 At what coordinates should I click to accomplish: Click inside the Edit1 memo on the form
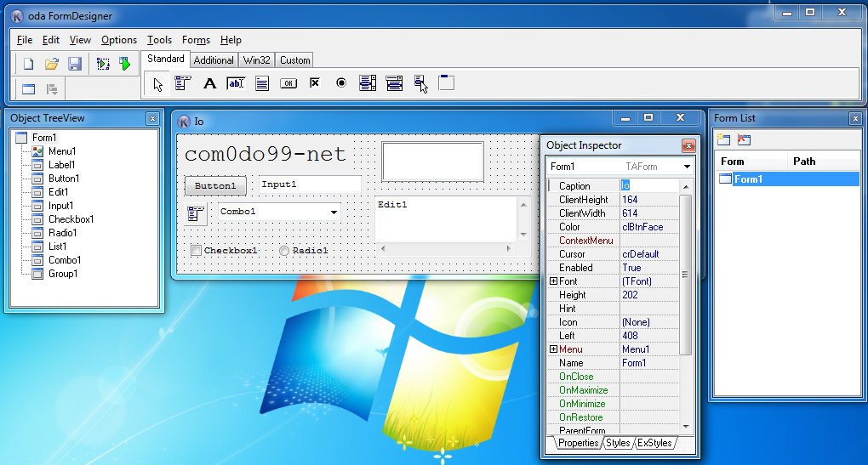coord(446,220)
